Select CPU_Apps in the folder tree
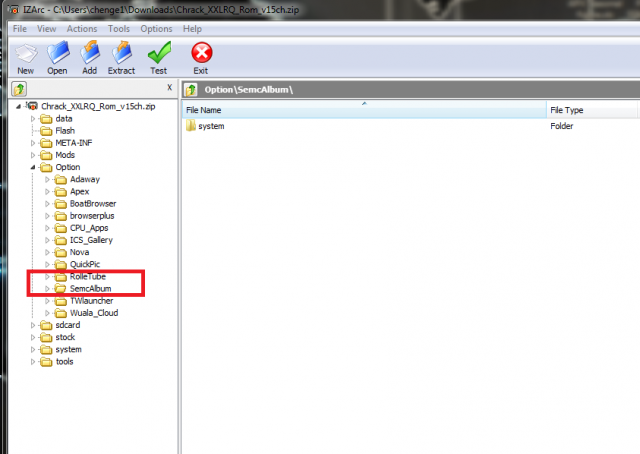640x454 pixels. click(x=89, y=228)
